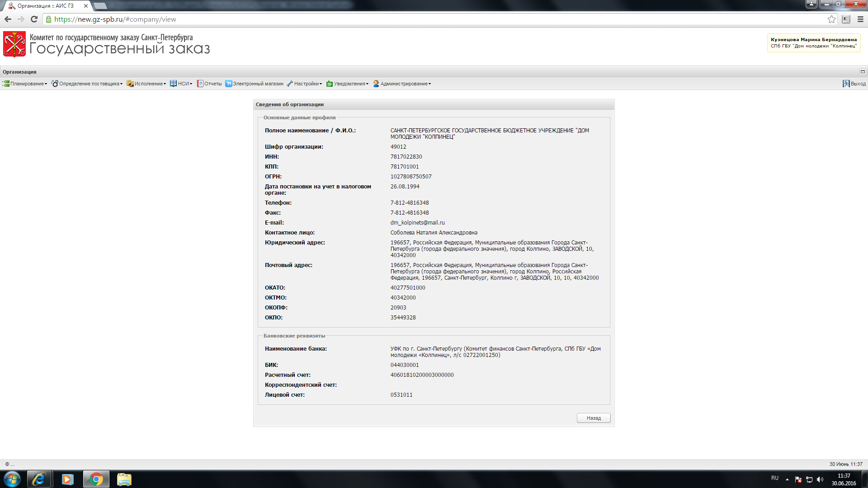Open Электронный магазин shop icon
The width and height of the screenshot is (868, 488).
[x=229, y=84]
